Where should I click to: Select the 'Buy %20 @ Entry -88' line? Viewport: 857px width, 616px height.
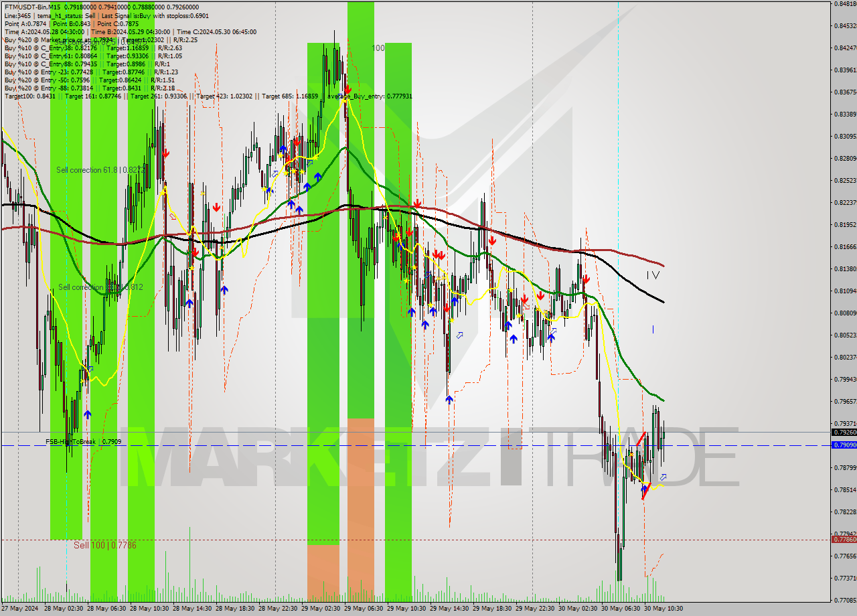[90, 88]
